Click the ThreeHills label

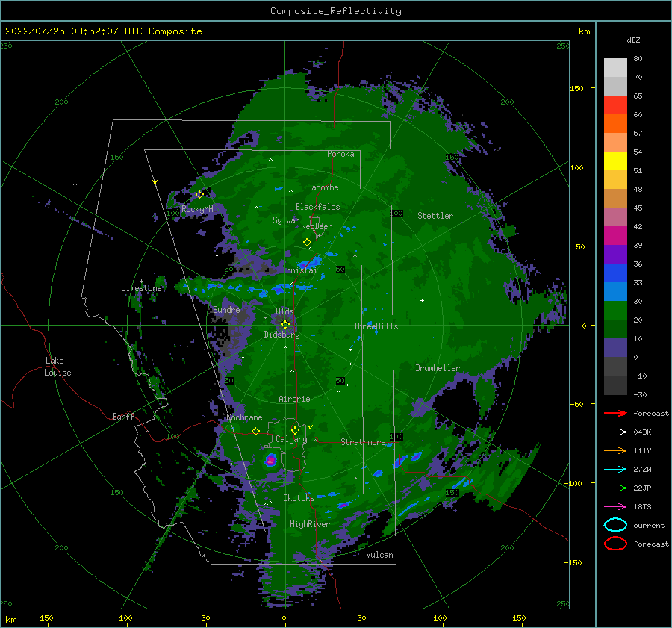click(376, 326)
